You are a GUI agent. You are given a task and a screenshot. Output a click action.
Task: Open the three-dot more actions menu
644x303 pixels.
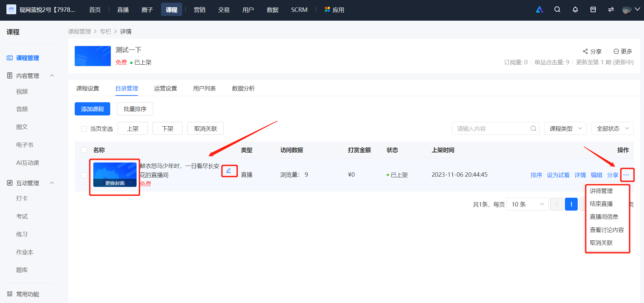click(x=626, y=175)
